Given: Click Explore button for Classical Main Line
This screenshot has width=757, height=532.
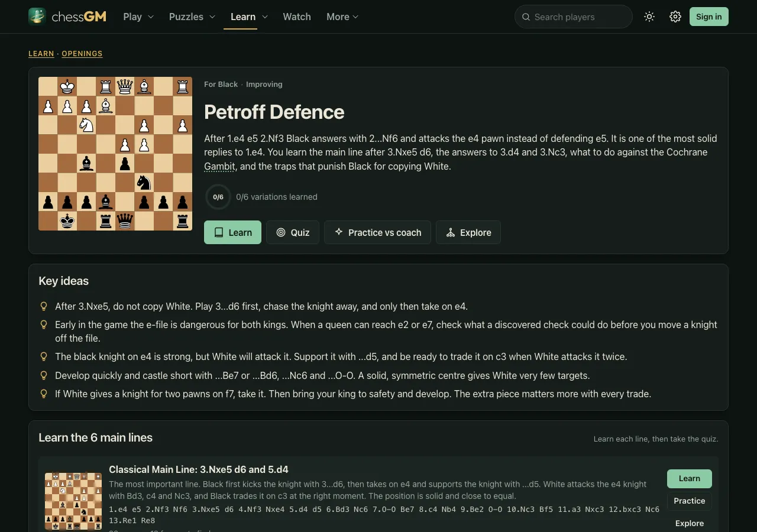Looking at the screenshot, I should [690, 523].
